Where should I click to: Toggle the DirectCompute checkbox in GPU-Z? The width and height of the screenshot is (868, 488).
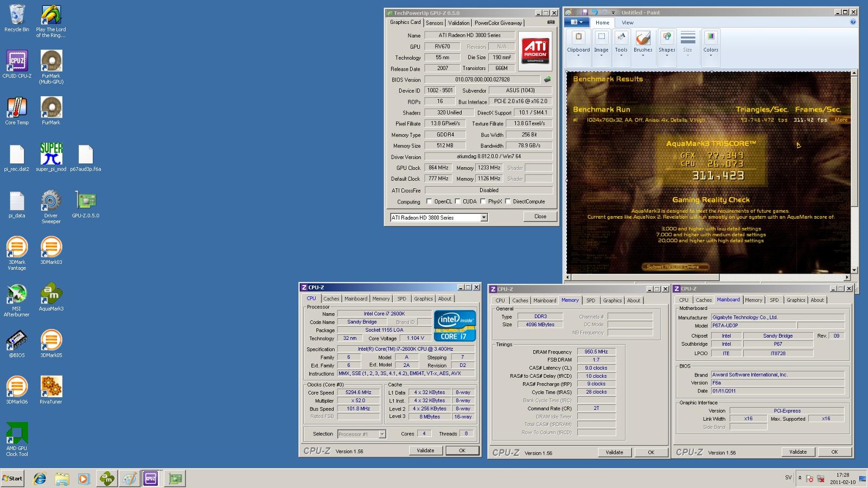(508, 201)
